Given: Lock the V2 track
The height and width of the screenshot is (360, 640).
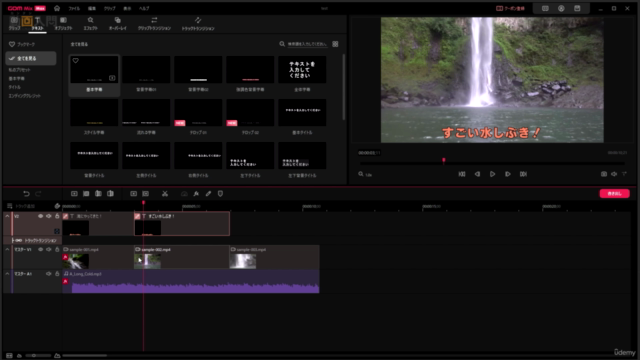Looking at the screenshot, I should 57,216.
